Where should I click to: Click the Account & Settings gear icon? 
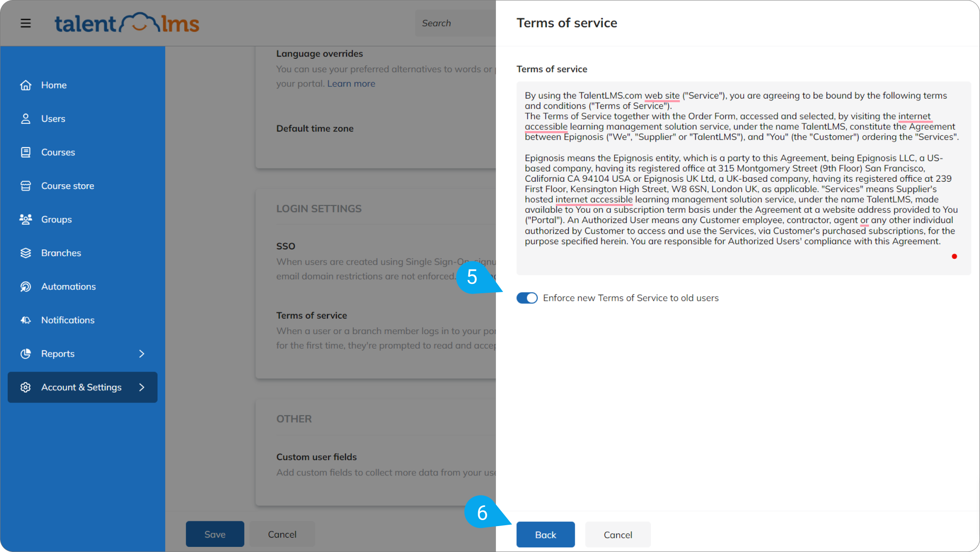26,387
